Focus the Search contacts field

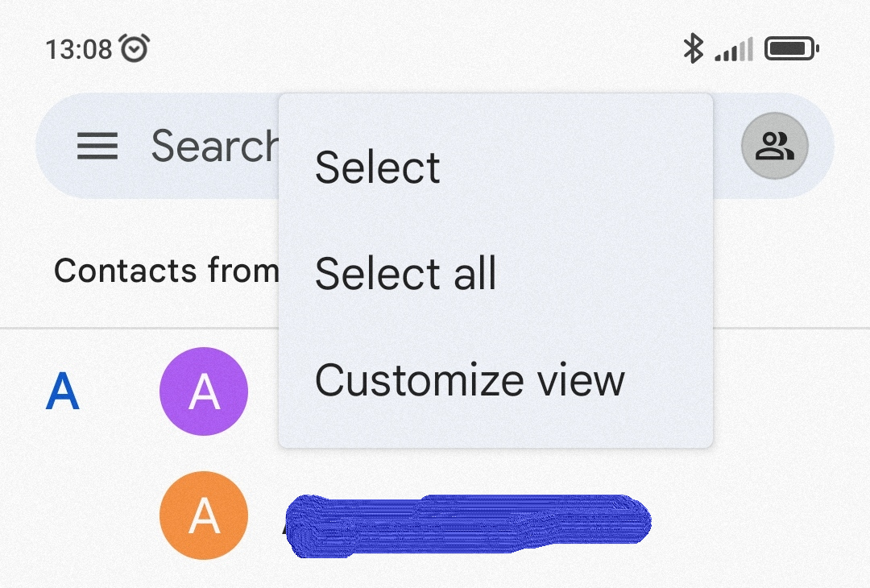coord(213,147)
